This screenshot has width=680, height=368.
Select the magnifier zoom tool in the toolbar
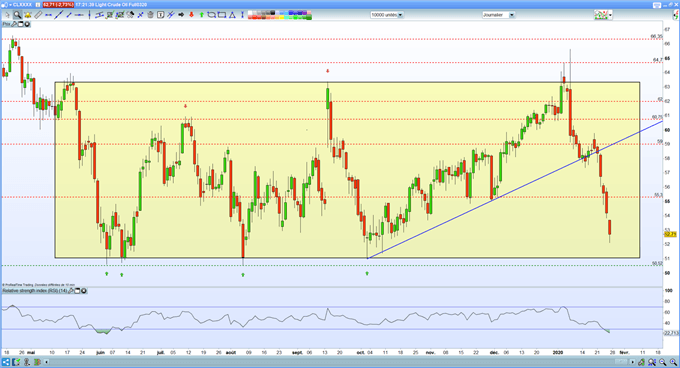coord(17,15)
